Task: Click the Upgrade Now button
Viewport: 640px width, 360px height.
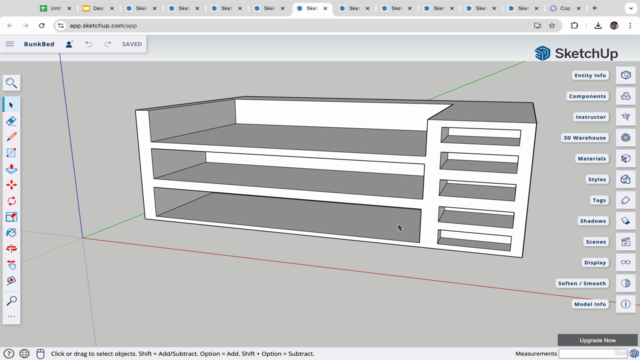Action: click(598, 340)
